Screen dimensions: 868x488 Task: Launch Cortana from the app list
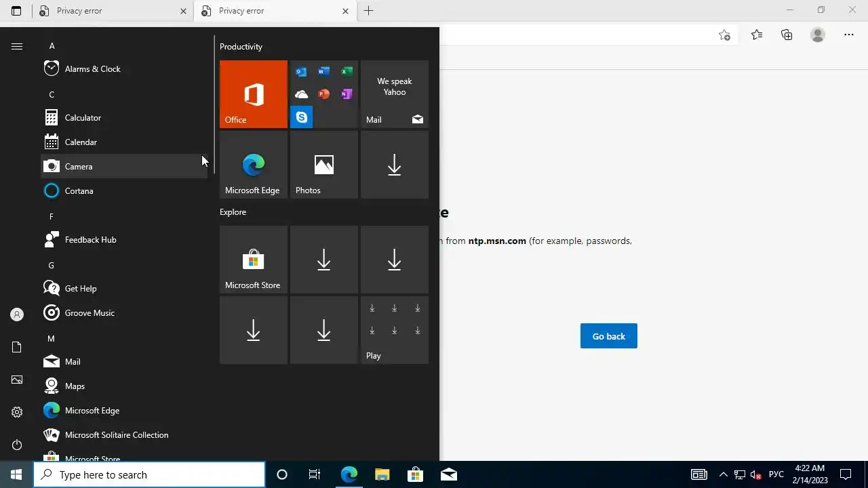pyautogui.click(x=124, y=190)
